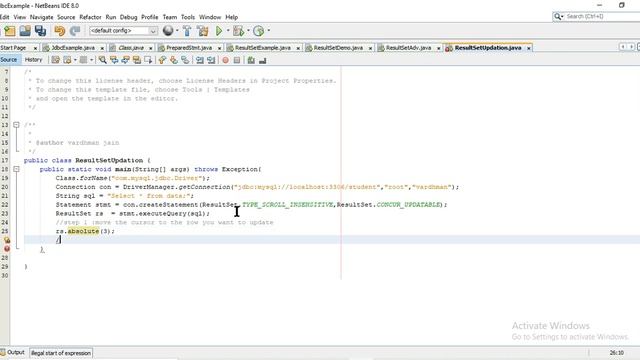This screenshot has height=360, width=640.
Task: Close the ResultSetDemo.java tab
Action: [370, 48]
